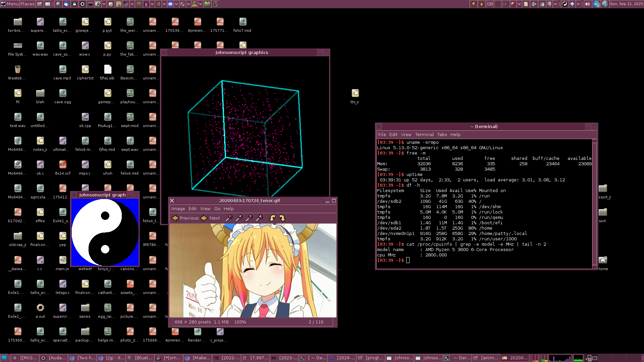Click the yin-yang graphic window canvas
Image resolution: width=644 pixels, height=362 pixels.
tap(105, 232)
